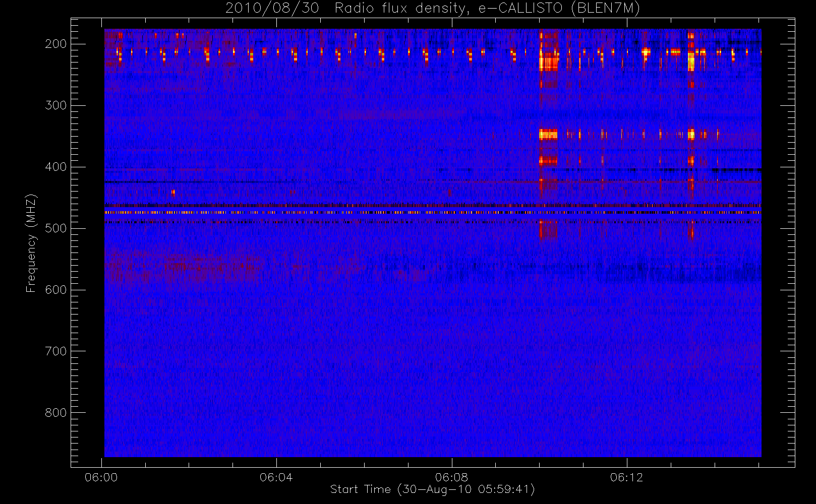Click the 500 frequency tick label
The height and width of the screenshot is (504, 816).
click(x=56, y=228)
